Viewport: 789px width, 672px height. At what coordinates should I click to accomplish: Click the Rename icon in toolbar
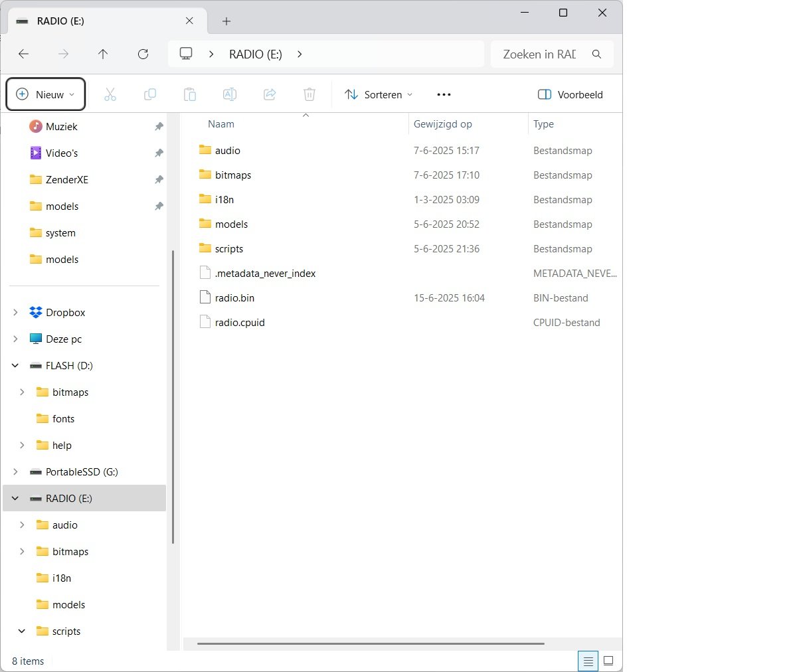[x=229, y=94]
